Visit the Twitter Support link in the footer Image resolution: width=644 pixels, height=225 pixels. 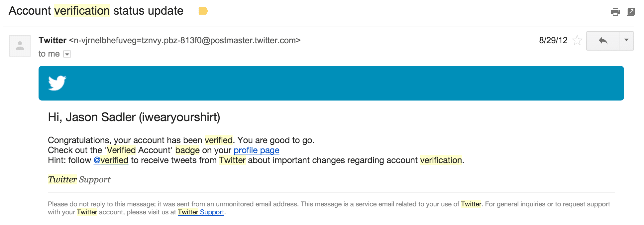[201, 212]
